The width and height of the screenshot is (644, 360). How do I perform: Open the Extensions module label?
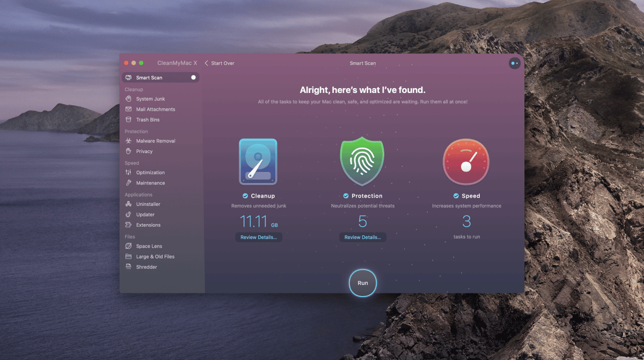click(148, 225)
